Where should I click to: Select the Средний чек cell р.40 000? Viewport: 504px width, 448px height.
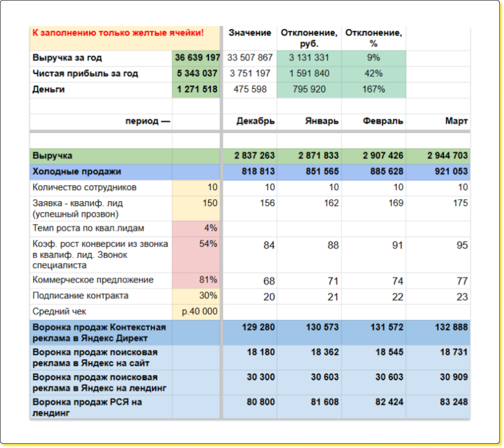coord(196,312)
